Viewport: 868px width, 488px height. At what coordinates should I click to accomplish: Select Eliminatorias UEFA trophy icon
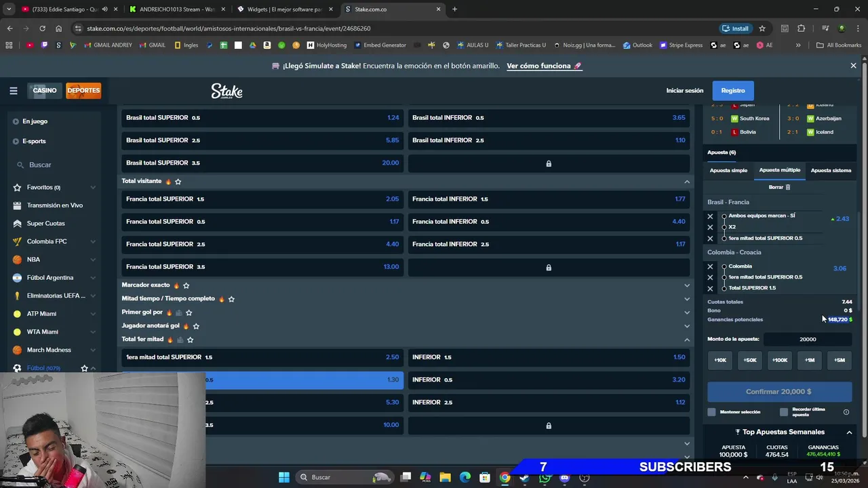coord(17,296)
